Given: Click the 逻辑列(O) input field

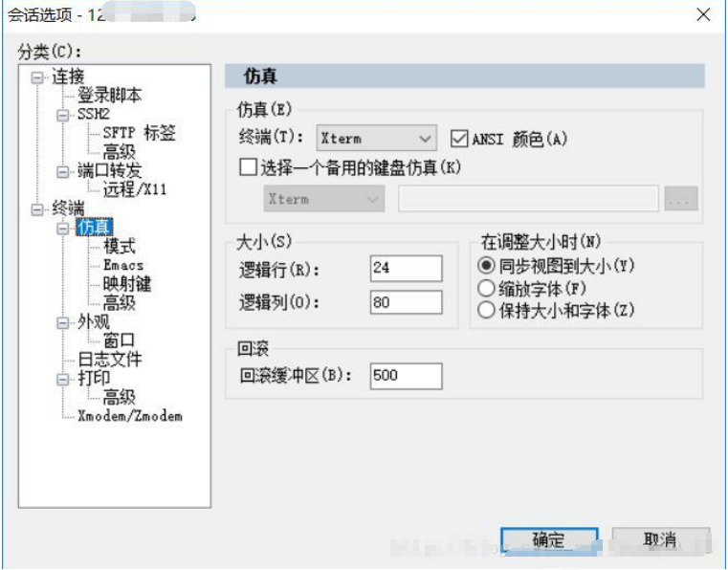Looking at the screenshot, I should 407,302.
